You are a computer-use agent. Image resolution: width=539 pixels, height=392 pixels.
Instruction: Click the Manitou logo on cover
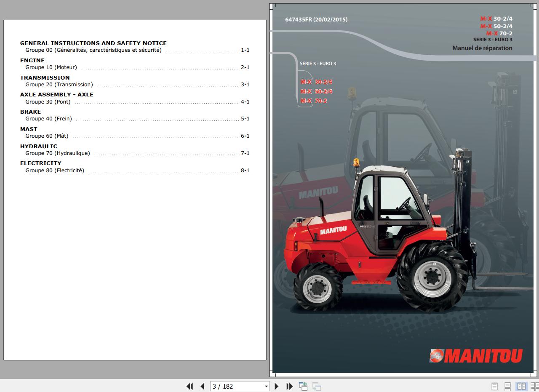(x=476, y=356)
